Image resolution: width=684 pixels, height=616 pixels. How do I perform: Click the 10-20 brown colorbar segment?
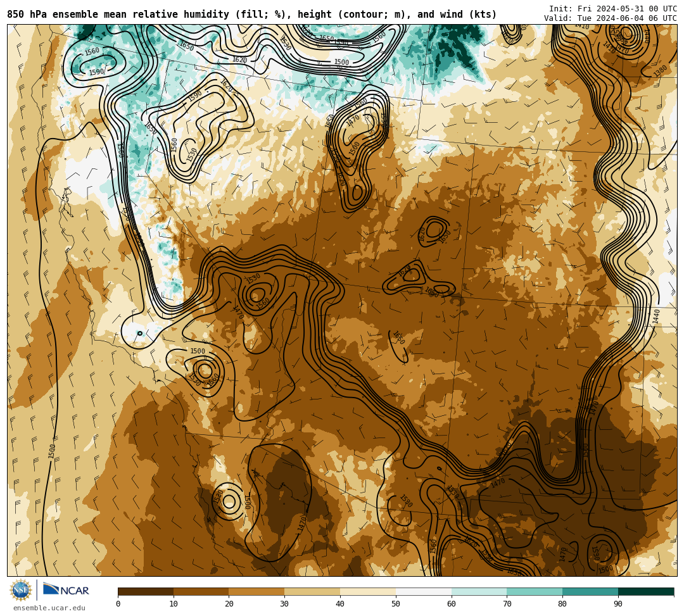click(201, 591)
